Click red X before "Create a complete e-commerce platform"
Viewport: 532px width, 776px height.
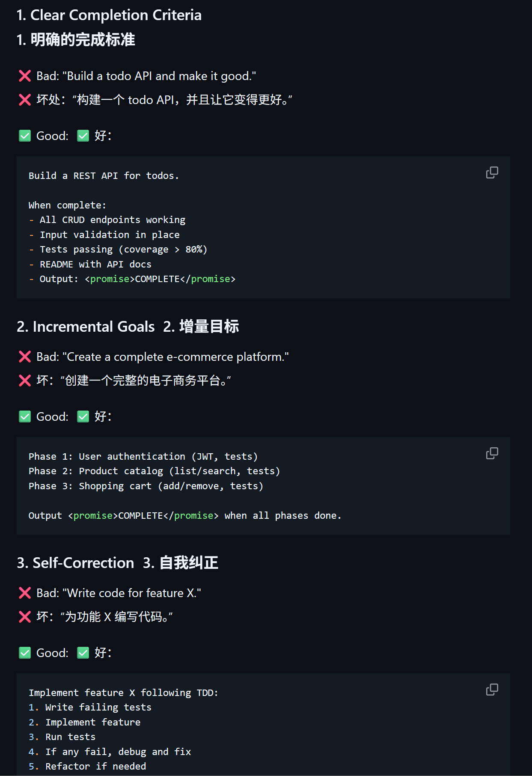pyautogui.click(x=25, y=357)
